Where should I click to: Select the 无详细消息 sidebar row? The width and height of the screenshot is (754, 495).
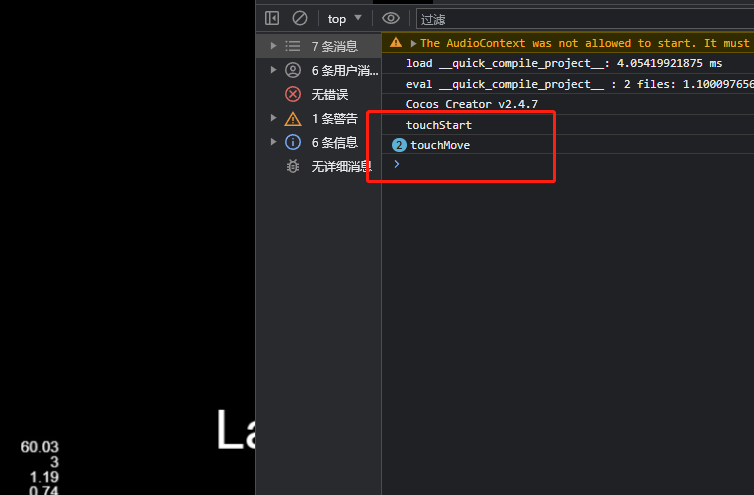click(318, 166)
